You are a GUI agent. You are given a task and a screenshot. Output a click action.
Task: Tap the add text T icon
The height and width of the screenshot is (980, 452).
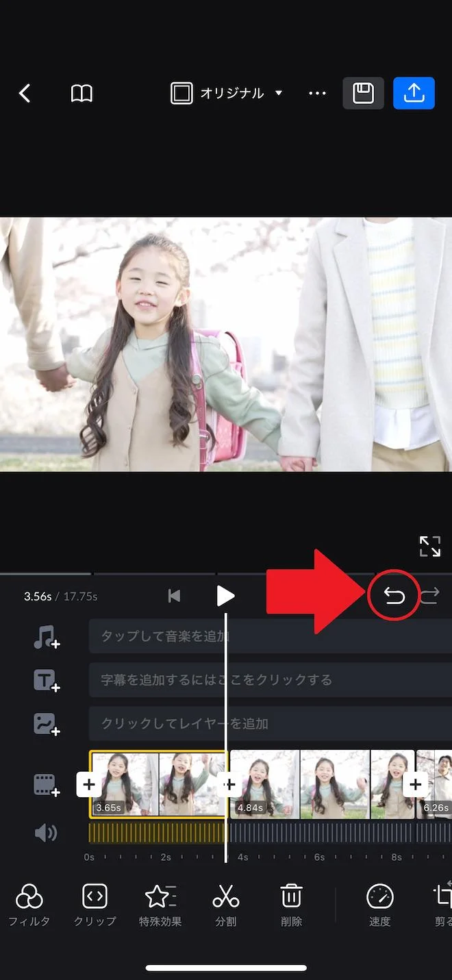coord(47,680)
